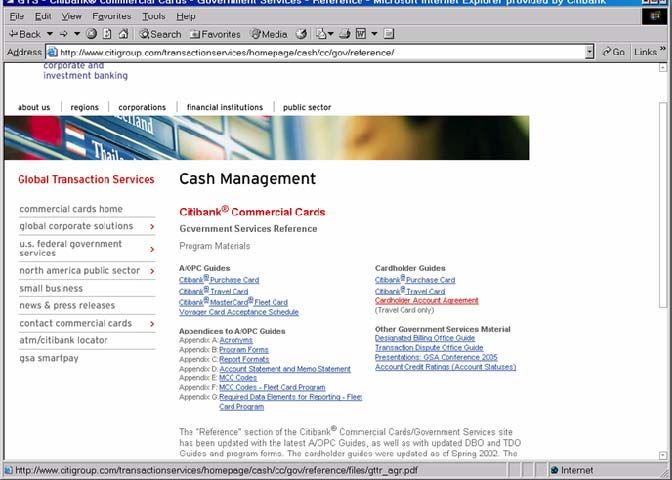Open the about us tab
The image size is (672, 480).
34,107
